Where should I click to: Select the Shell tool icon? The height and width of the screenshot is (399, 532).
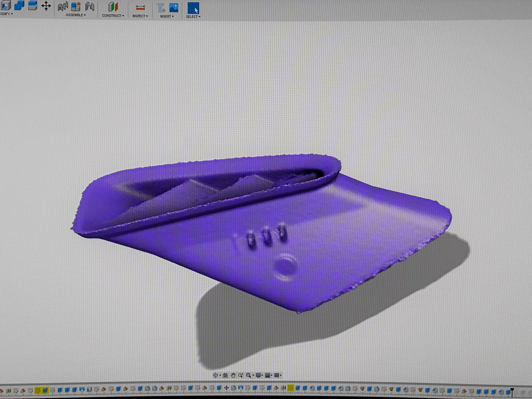[6, 5]
